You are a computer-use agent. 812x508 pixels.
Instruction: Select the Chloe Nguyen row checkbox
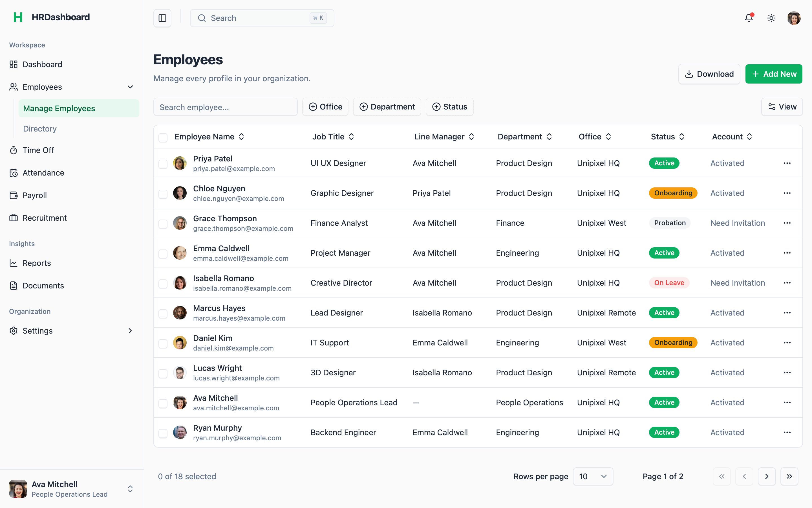[163, 194]
